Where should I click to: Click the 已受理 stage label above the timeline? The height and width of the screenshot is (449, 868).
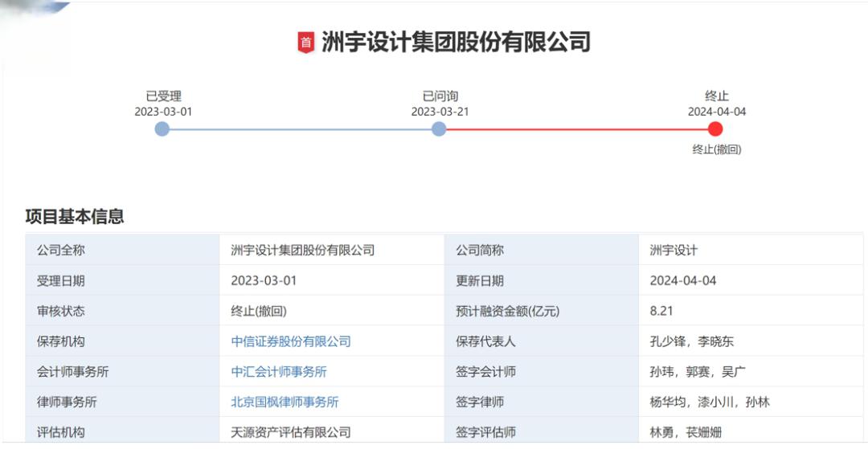click(163, 96)
